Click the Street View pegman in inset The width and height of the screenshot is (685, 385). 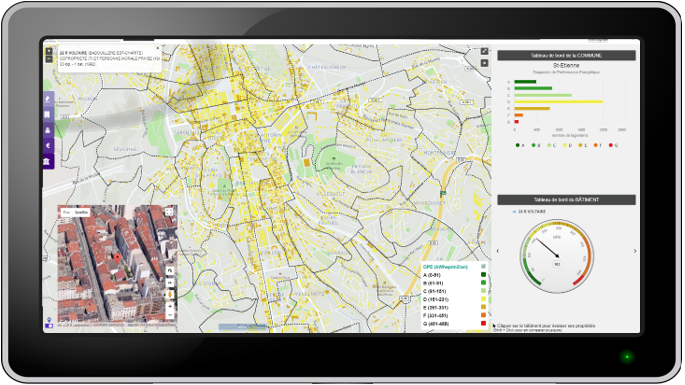[x=170, y=295]
